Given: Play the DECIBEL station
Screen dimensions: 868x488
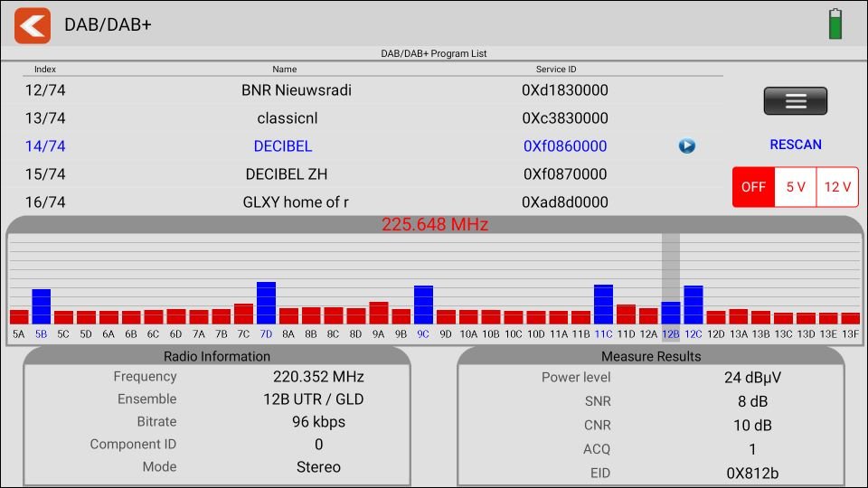Looking at the screenshot, I should 687,146.
